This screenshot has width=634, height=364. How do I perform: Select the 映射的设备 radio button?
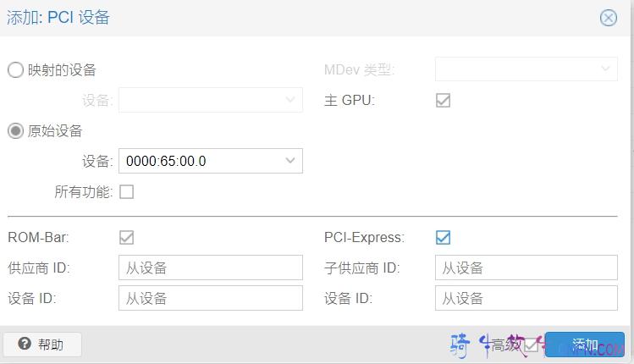pyautogui.click(x=15, y=70)
